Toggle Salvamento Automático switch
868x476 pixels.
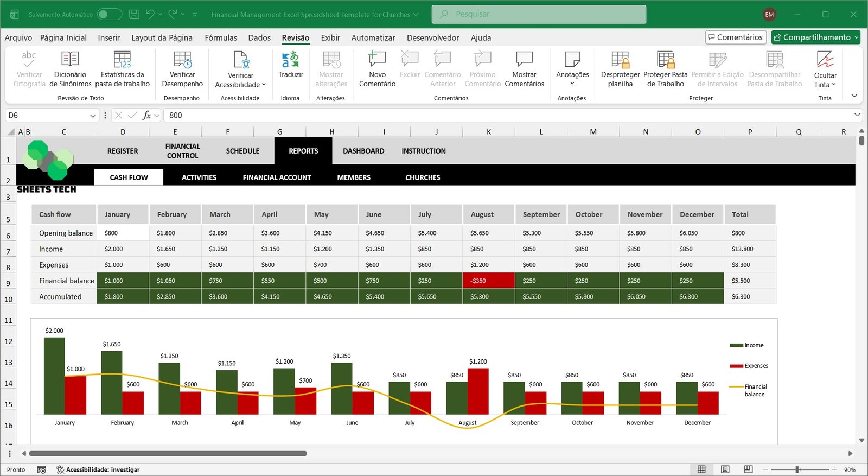(x=109, y=14)
